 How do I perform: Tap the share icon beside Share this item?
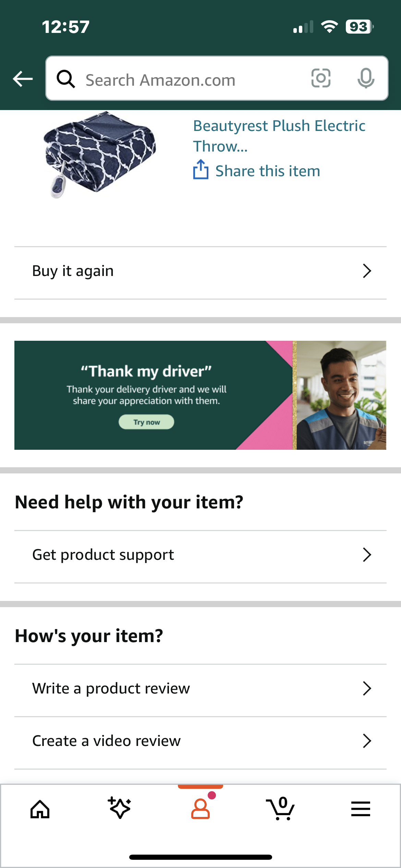pos(200,169)
